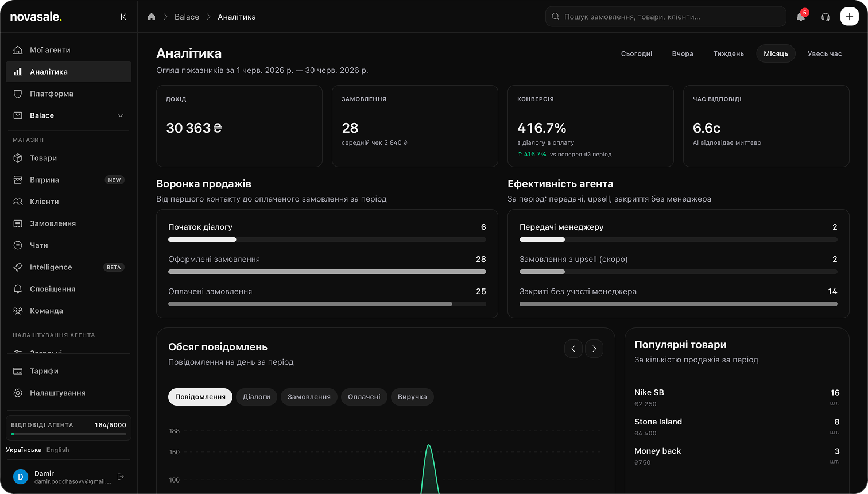Open Платформа in sidebar

[x=68, y=94]
